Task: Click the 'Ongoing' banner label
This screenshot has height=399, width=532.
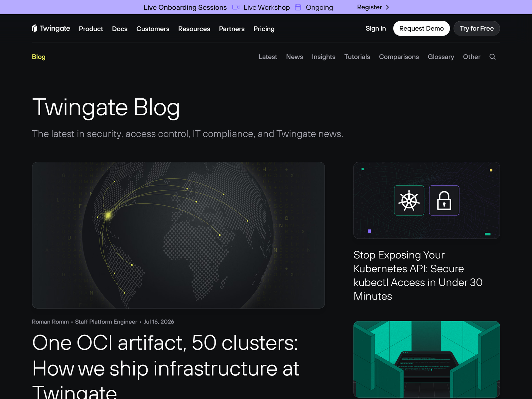Action: [319, 7]
